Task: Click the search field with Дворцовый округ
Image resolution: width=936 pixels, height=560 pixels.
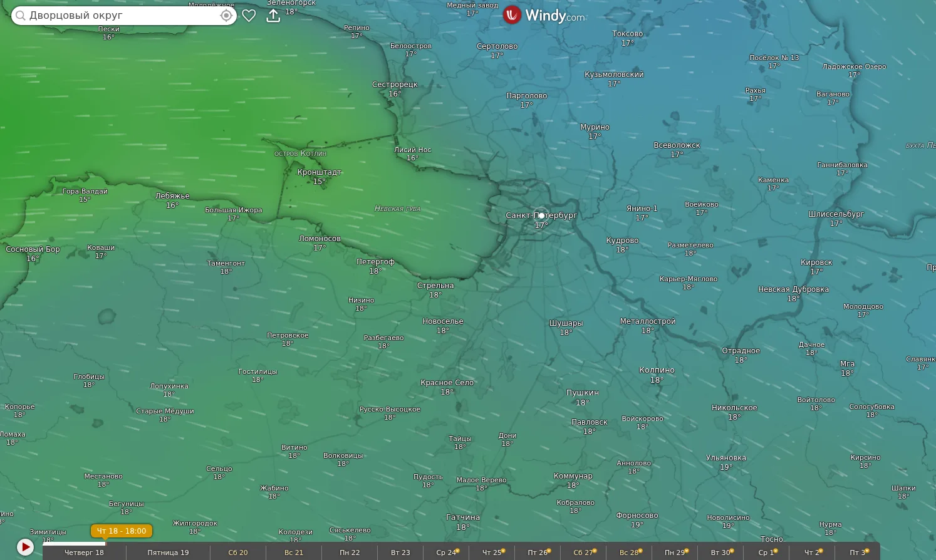Action: [x=124, y=16]
